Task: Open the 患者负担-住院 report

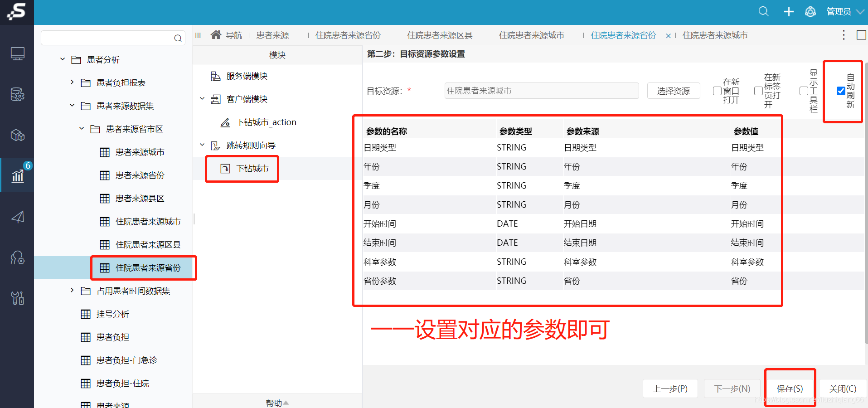Action: tap(122, 384)
